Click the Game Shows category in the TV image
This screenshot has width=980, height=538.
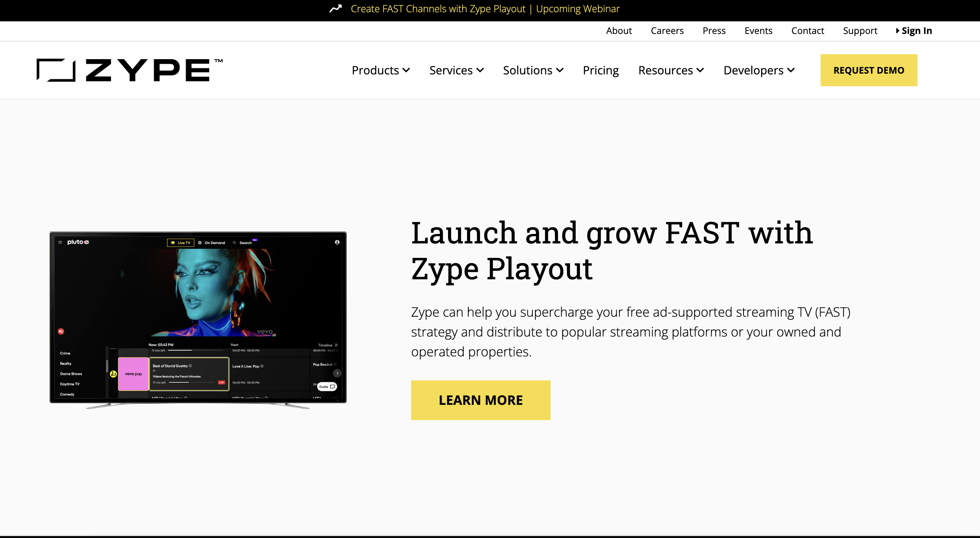[71, 374]
